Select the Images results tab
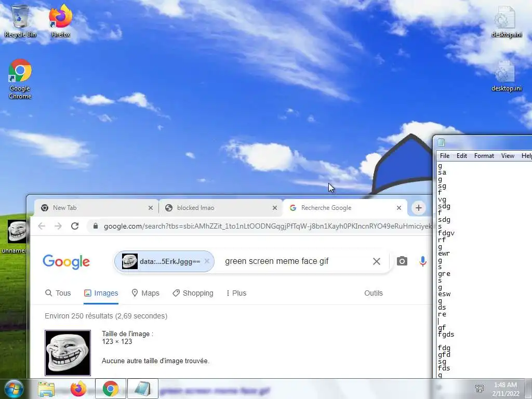 [101, 293]
